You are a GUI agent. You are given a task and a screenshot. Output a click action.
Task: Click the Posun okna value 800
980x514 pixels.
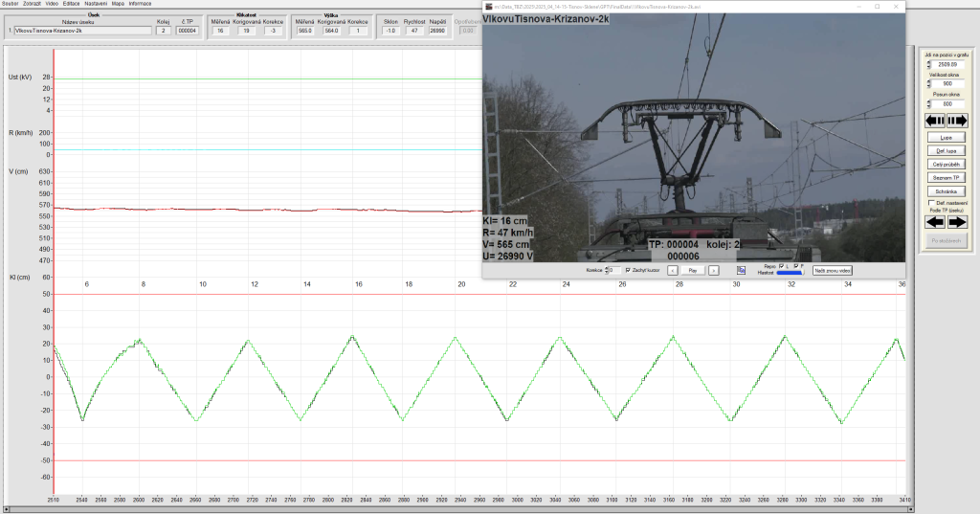point(948,103)
